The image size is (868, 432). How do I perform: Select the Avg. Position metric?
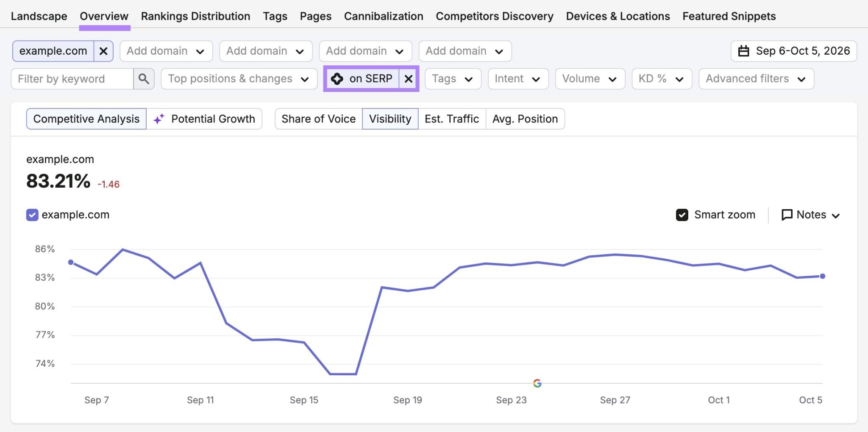(525, 119)
